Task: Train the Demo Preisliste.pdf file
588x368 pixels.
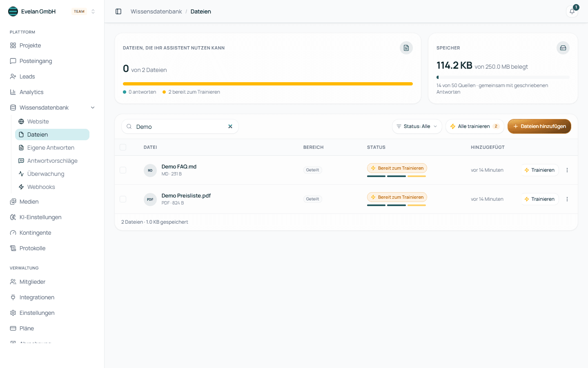Action: coord(539,199)
